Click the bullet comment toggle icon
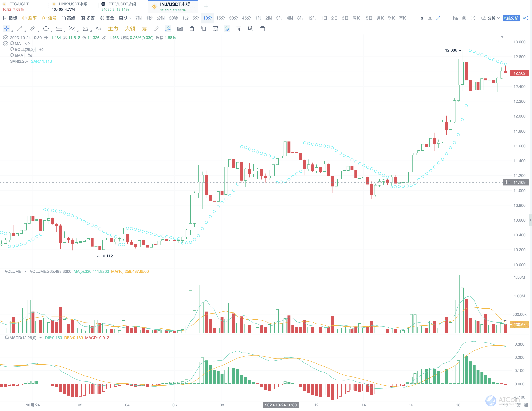The image size is (532, 411). pyautogui.click(x=456, y=18)
